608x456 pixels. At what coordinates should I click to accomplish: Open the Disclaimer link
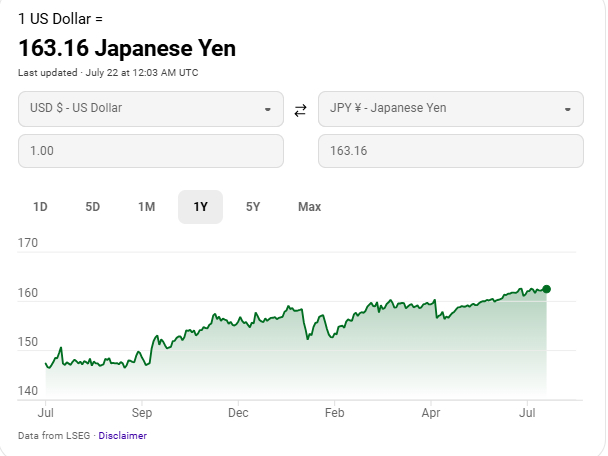[123, 435]
